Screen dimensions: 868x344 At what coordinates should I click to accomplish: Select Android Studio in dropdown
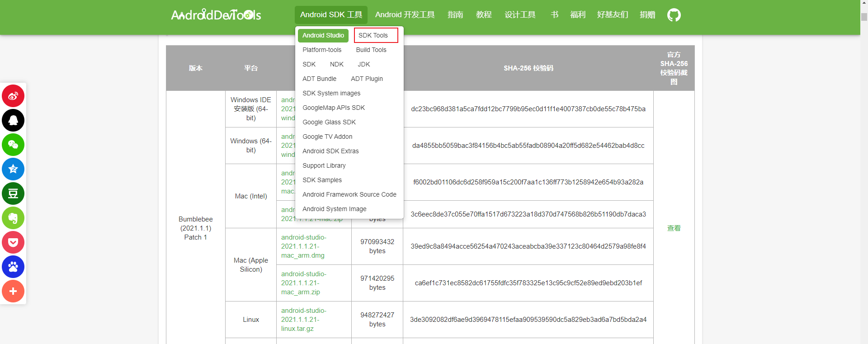pos(323,35)
